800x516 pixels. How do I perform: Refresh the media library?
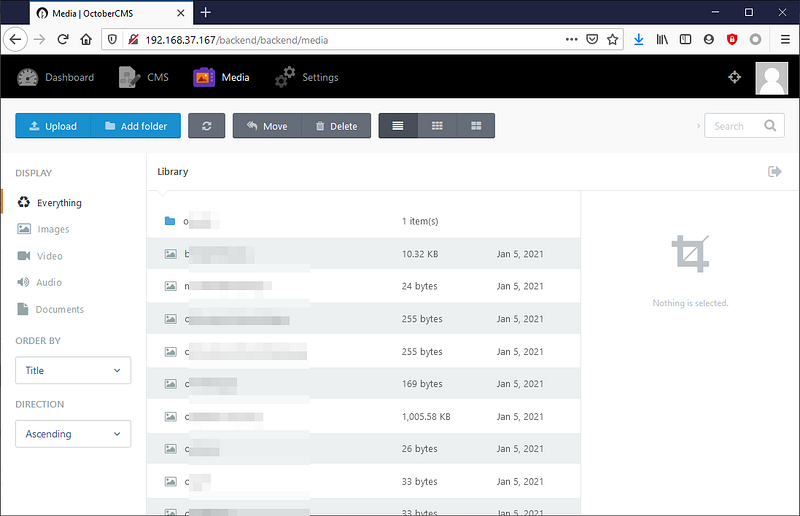[207, 126]
